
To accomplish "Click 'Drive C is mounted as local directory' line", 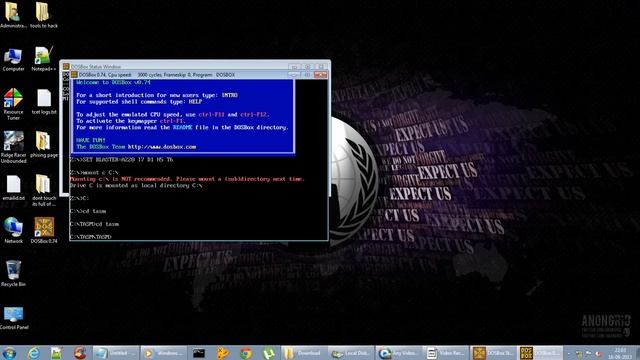I will (x=136, y=185).
